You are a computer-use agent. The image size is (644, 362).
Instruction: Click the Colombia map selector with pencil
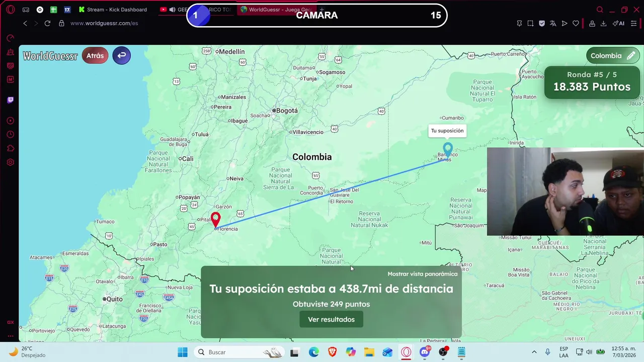tap(613, 56)
